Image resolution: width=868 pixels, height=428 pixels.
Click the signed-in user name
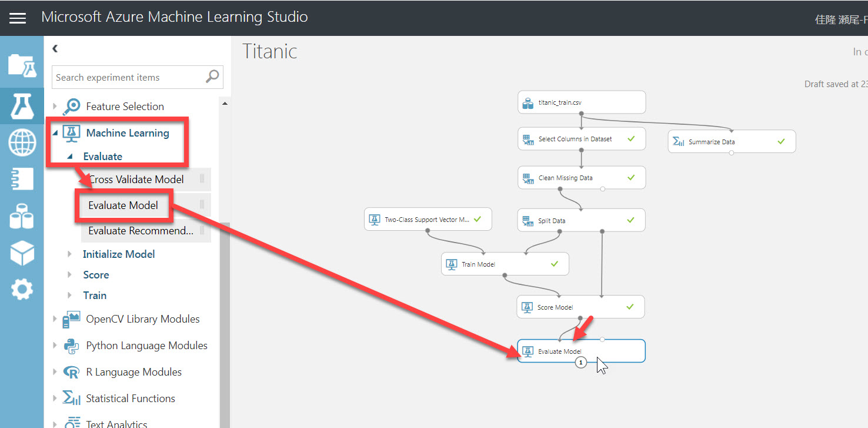(841, 19)
